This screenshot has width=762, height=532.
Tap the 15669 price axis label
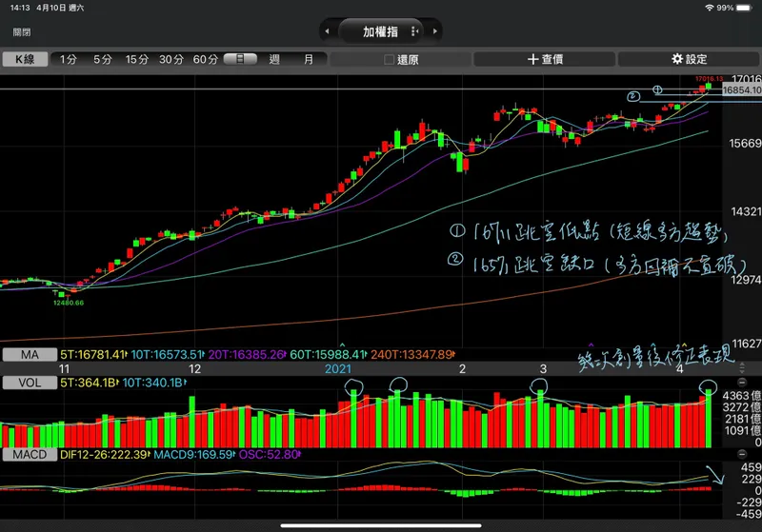[745, 144]
